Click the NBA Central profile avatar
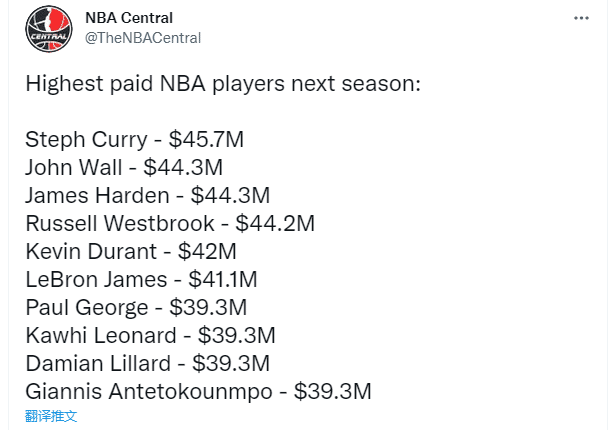Screen dimensions: 610x430 coord(49,27)
